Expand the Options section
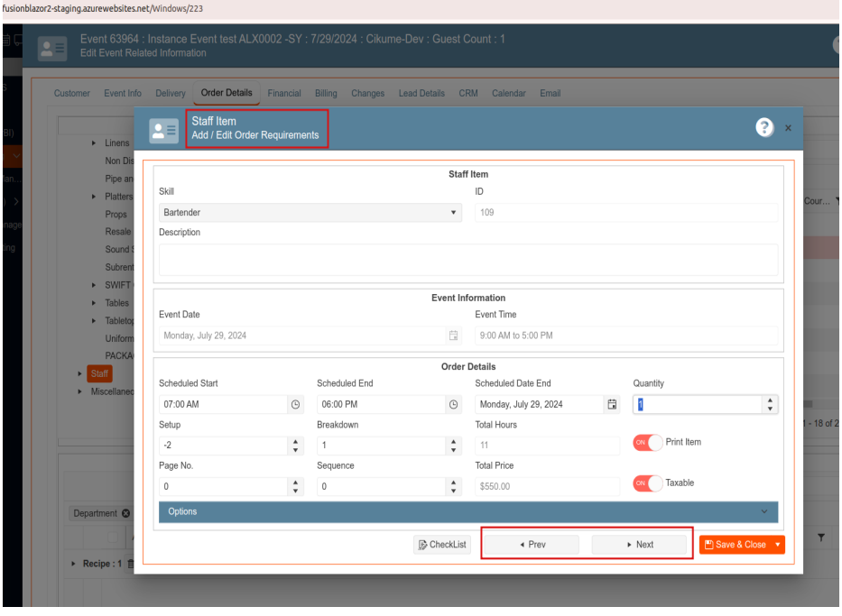This screenshot has width=842, height=616. tap(467, 511)
